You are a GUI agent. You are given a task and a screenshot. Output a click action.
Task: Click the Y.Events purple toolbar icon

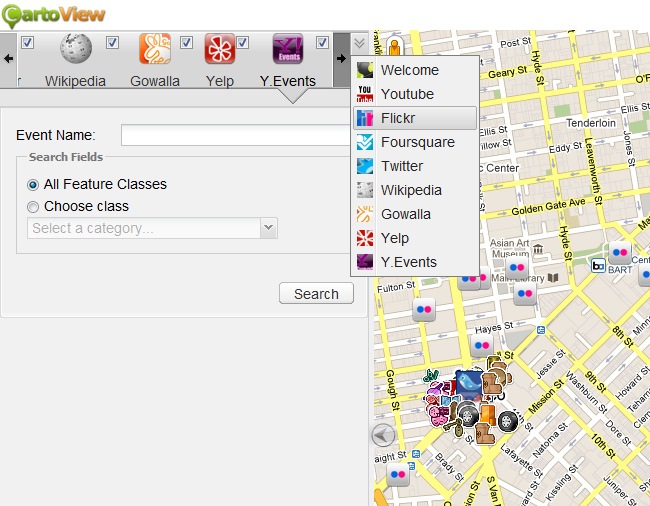(287, 50)
